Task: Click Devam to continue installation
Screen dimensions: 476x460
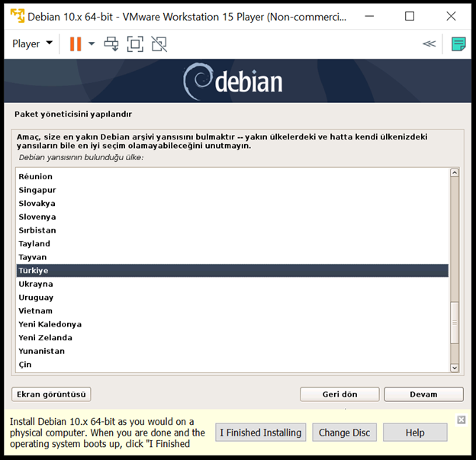Action: (x=423, y=394)
